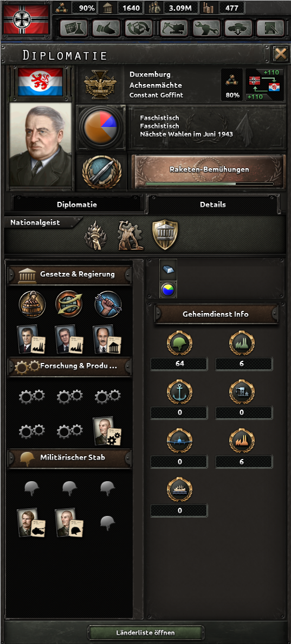Open the research flask icon in top toolbar
291x644 pixels.
(74, 28)
